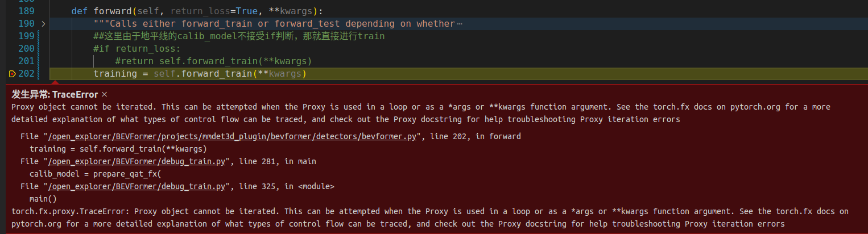Open the debug_train.py link for line 325
The width and height of the screenshot is (868, 234).
pyautogui.click(x=137, y=186)
